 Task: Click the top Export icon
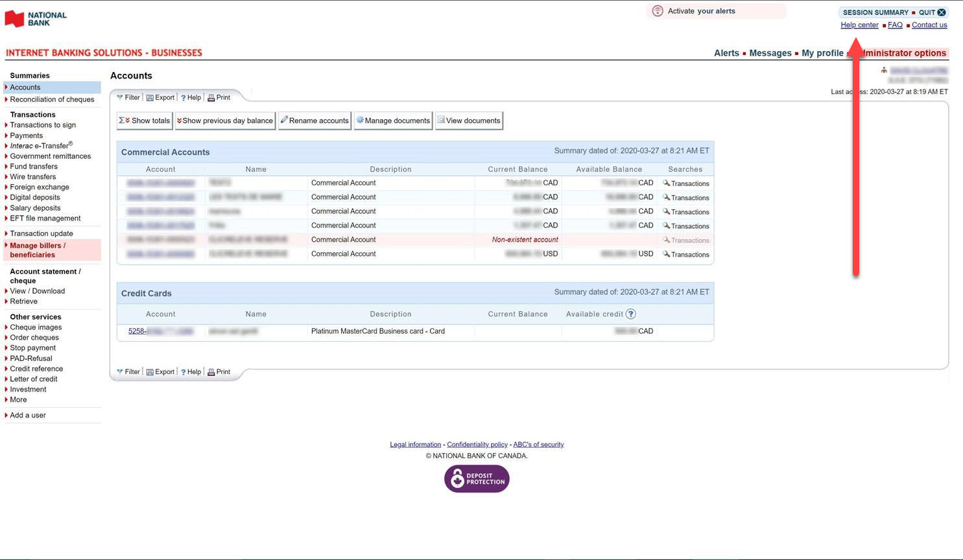click(150, 98)
